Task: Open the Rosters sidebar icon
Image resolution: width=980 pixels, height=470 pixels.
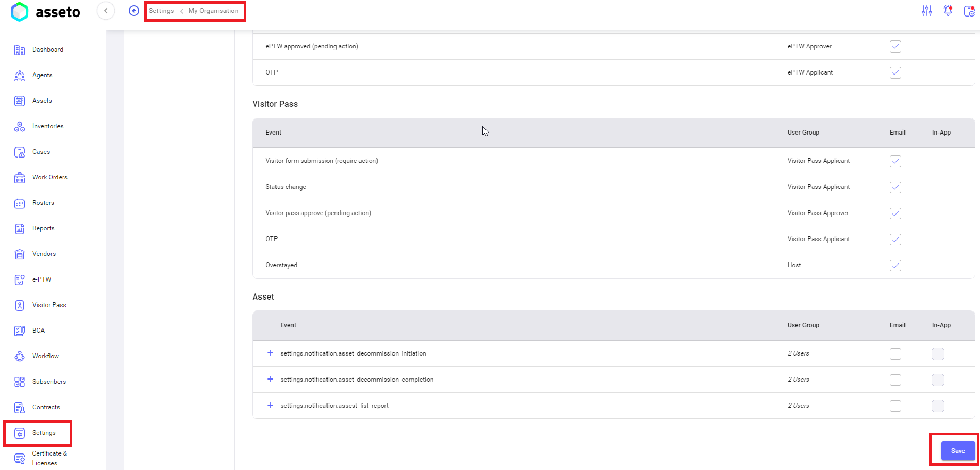Action: click(20, 203)
